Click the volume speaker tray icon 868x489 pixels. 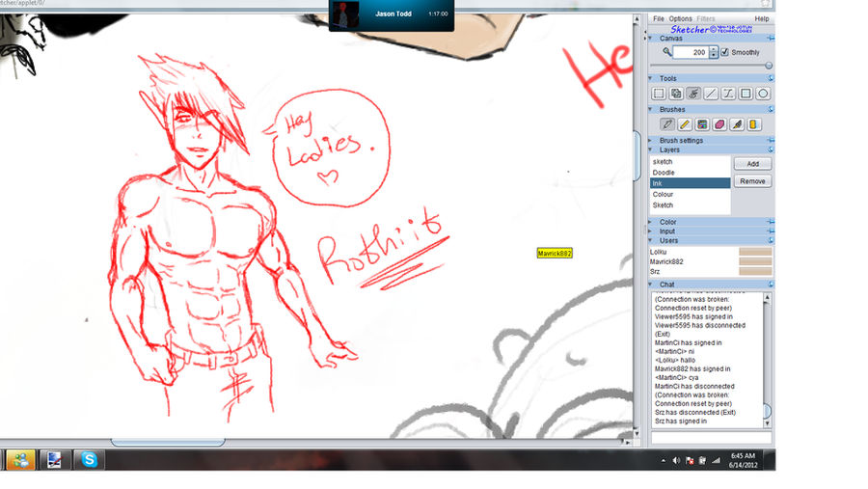[676, 460]
